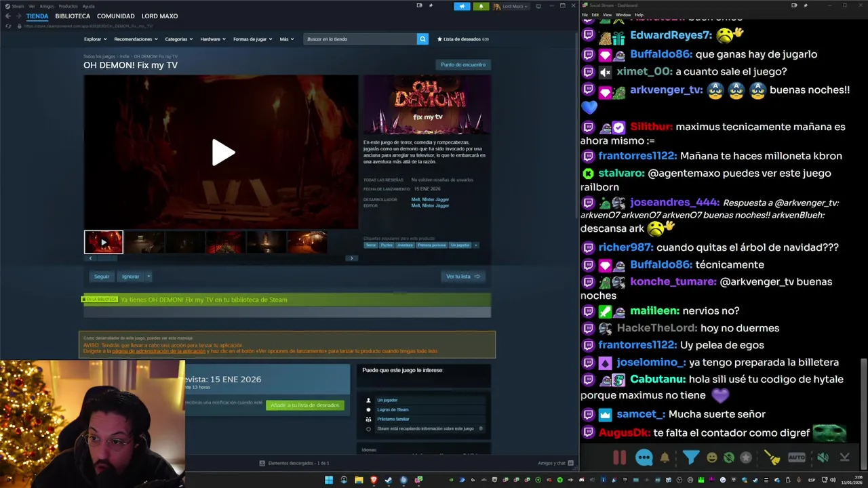Image resolution: width=868 pixels, height=488 pixels.
Task: Click the green Steam notifications bell
Action: click(x=481, y=6)
